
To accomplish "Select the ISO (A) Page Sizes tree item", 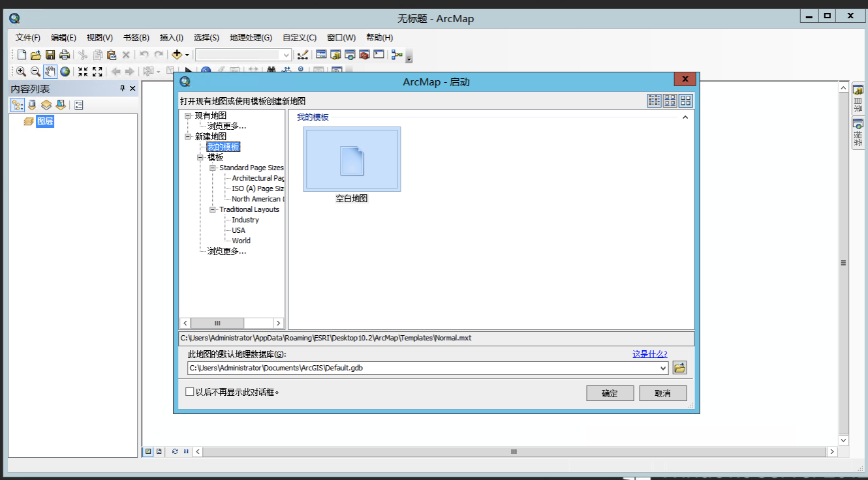I will coord(258,188).
